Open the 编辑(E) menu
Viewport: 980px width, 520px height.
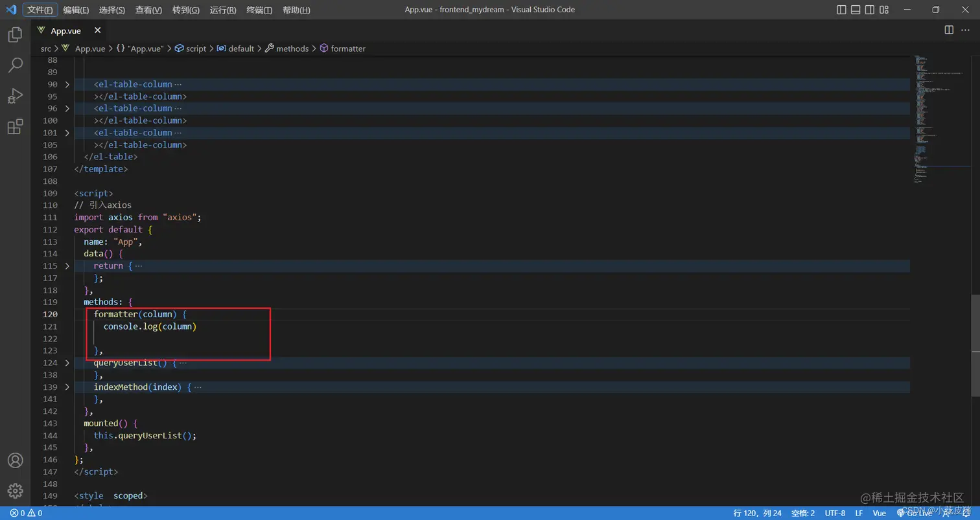(76, 10)
